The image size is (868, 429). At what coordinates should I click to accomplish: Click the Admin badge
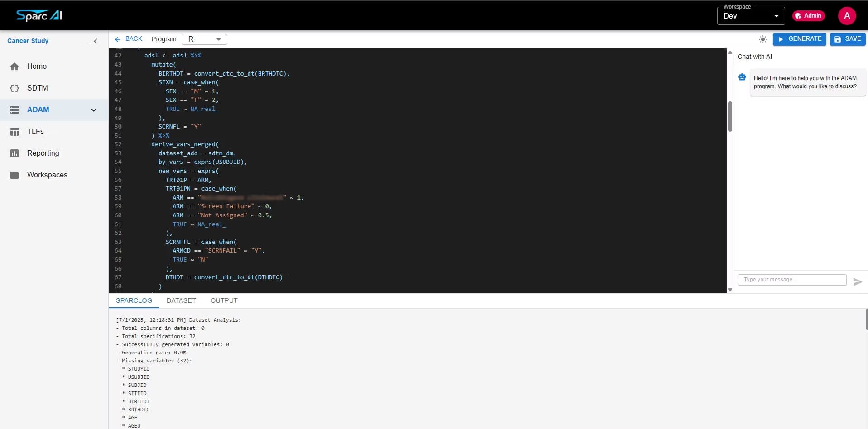point(808,15)
